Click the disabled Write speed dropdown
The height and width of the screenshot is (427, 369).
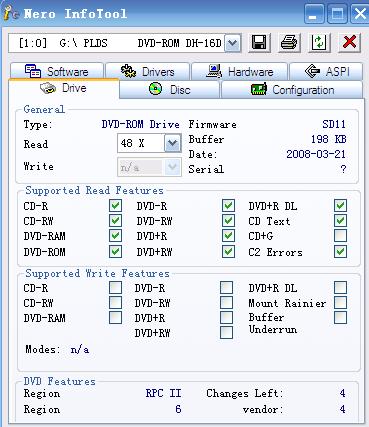click(149, 167)
